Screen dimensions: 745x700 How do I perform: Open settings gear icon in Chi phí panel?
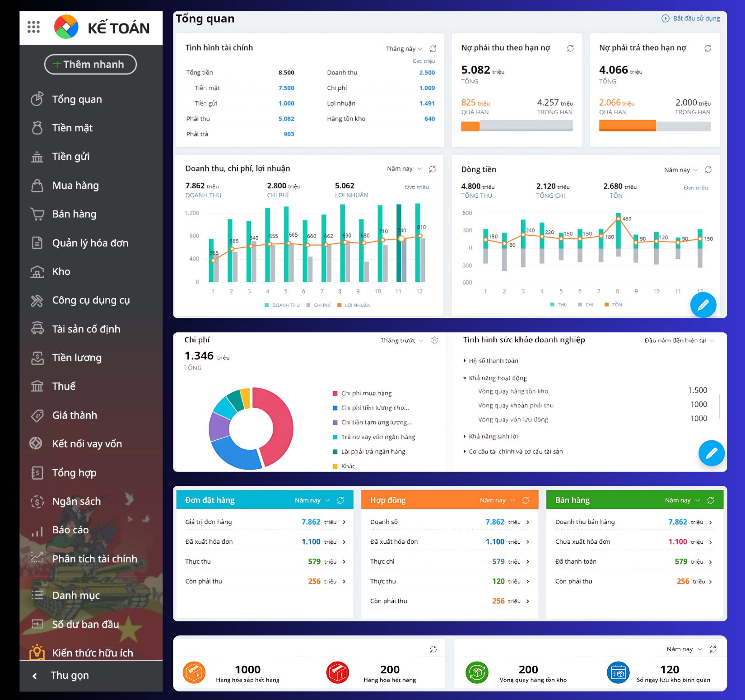[434, 341]
